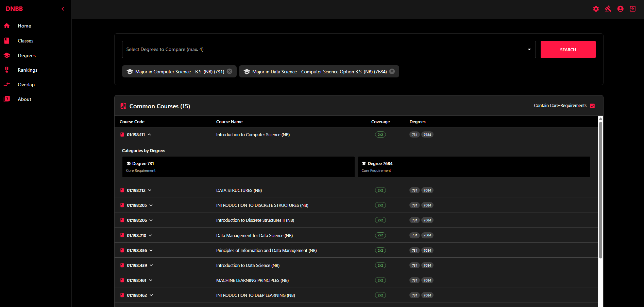Open Classes page in sidebar
The width and height of the screenshot is (644, 307).
(26, 41)
